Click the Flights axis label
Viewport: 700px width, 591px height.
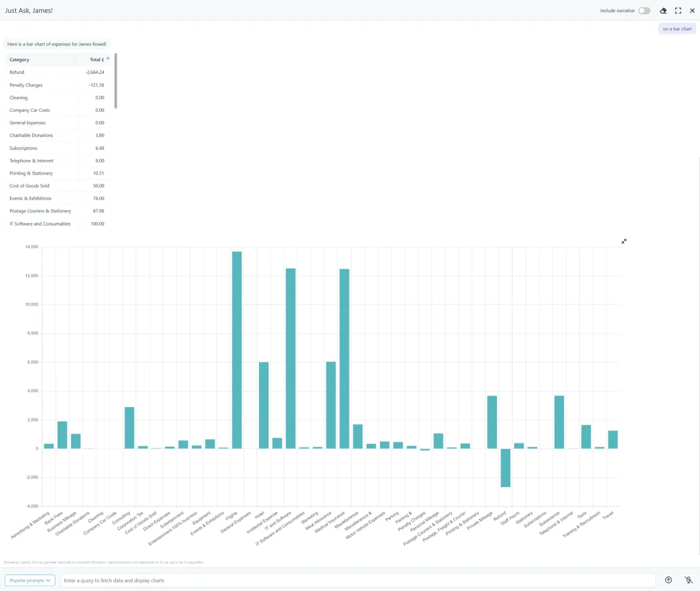pos(232,516)
